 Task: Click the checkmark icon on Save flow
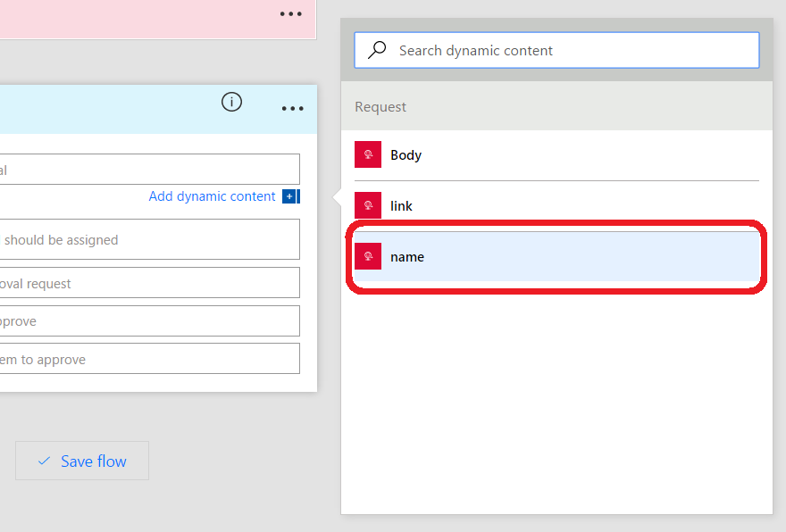pos(44,461)
